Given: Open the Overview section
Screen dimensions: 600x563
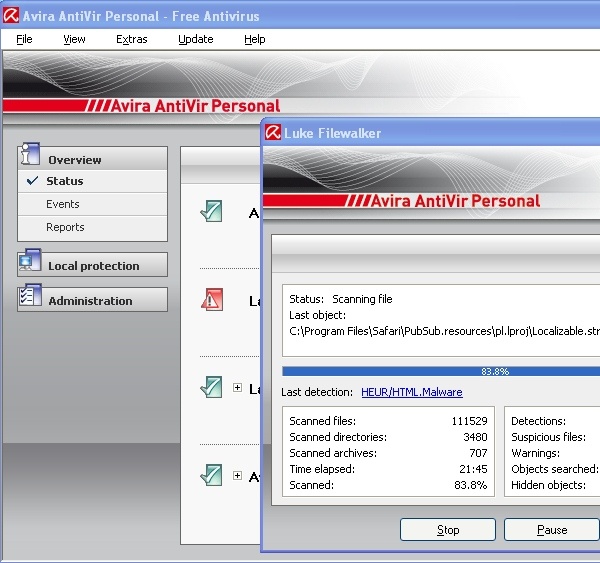Looking at the screenshot, I should [x=92, y=158].
